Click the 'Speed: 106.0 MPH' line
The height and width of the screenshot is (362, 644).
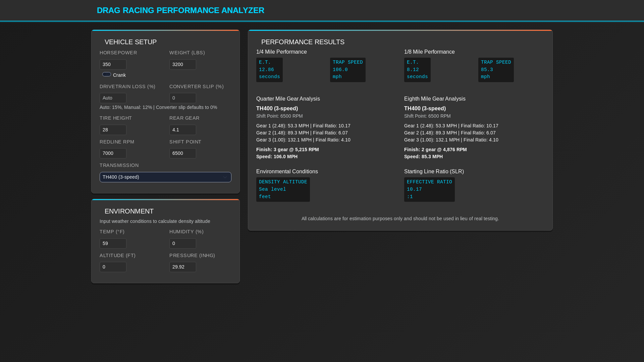tap(277, 157)
